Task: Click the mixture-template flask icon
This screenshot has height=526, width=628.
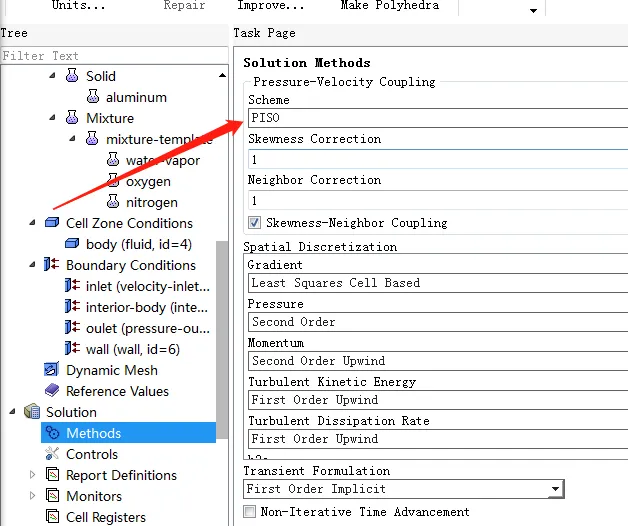Action: [x=92, y=139]
